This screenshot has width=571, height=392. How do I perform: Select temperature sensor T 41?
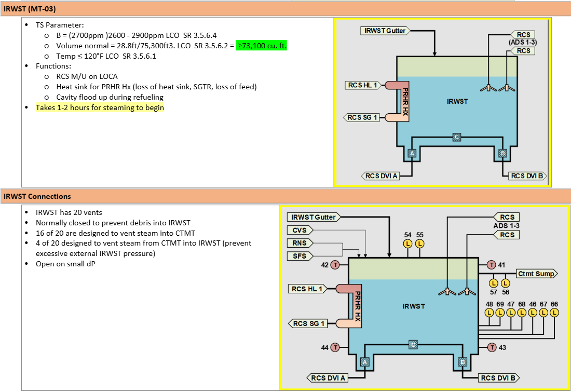pyautogui.click(x=492, y=265)
